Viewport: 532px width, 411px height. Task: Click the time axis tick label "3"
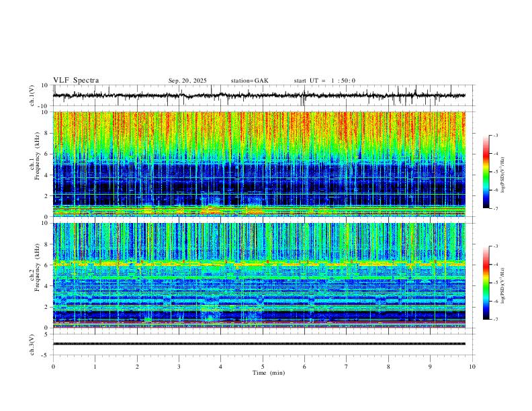(x=179, y=367)
